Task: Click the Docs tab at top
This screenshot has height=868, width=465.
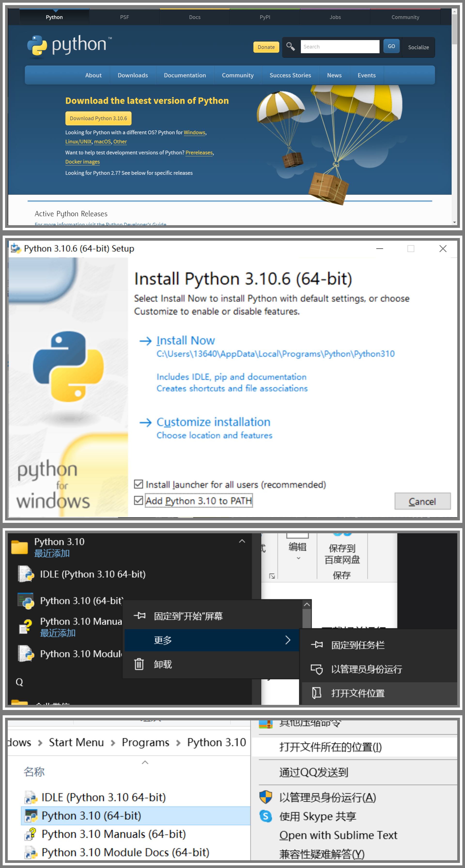Action: [x=195, y=17]
